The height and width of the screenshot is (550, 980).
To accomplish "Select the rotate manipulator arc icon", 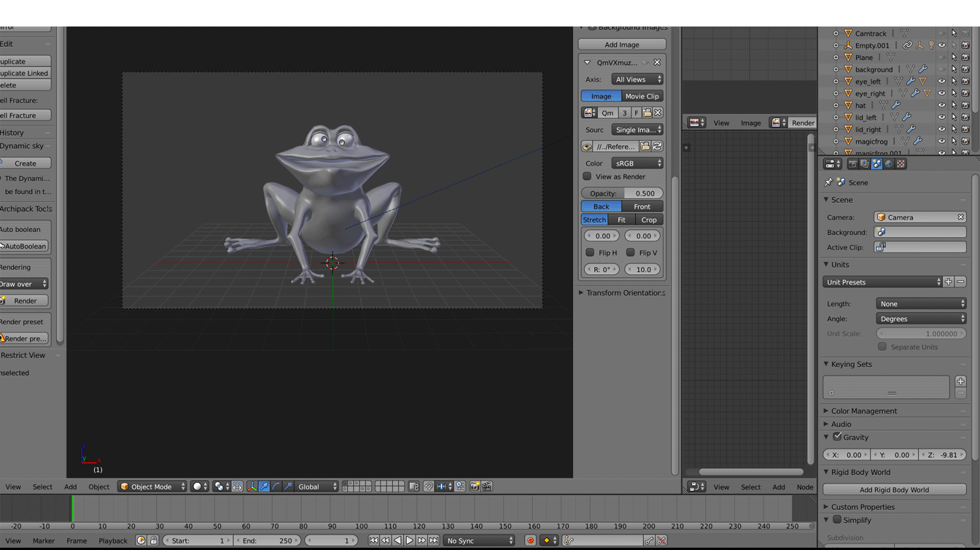I will 276,487.
